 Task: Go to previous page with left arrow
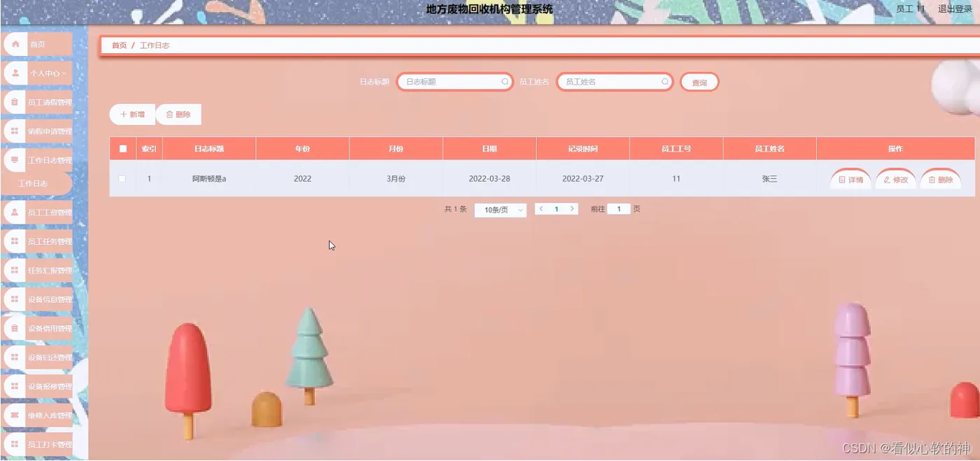(541, 208)
